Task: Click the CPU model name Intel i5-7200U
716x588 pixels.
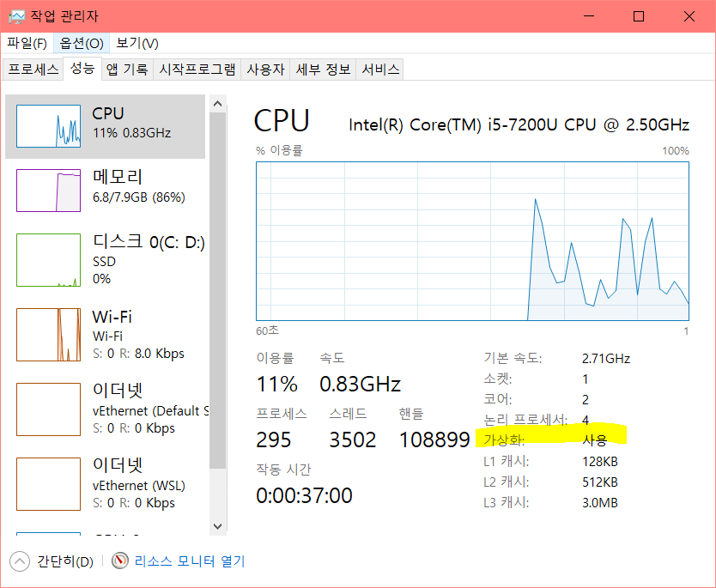Action: click(519, 124)
